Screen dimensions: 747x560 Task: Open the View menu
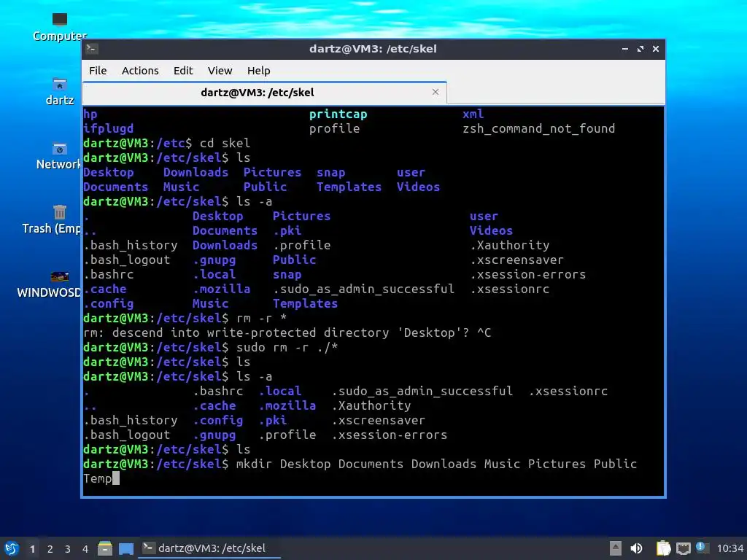[220, 71]
